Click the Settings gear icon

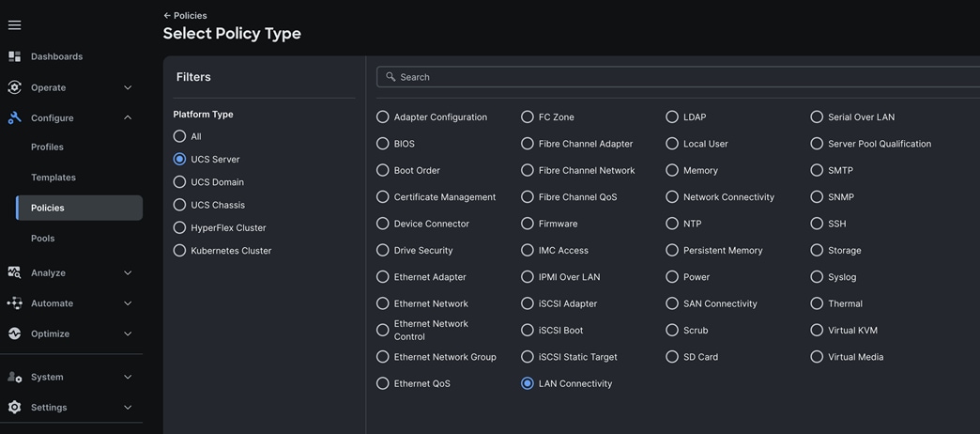click(14, 407)
